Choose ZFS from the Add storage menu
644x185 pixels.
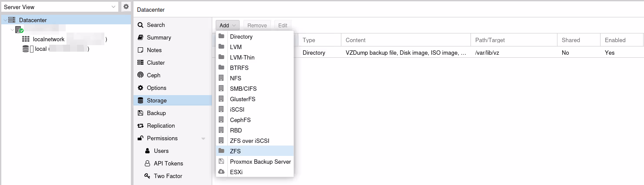[x=235, y=151]
